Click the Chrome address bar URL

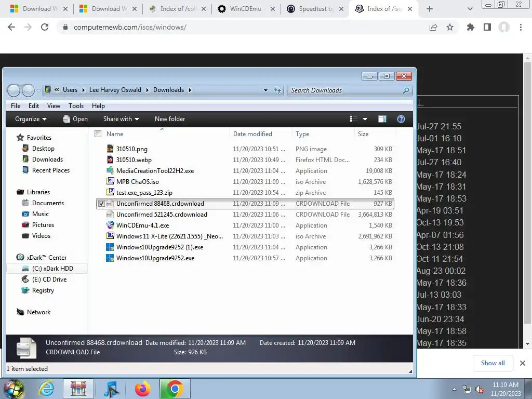(130, 27)
